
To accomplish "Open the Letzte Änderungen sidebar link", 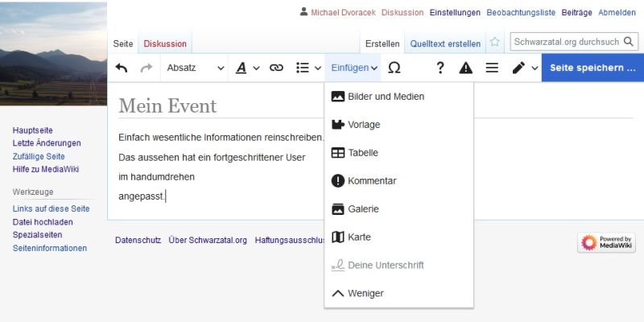I will coord(47,143).
